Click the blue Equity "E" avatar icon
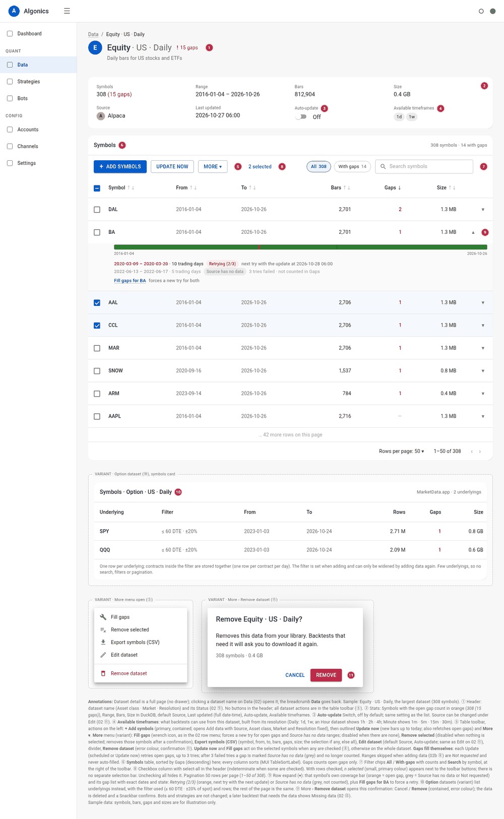Image resolution: width=504 pixels, height=819 pixels. pos(95,48)
